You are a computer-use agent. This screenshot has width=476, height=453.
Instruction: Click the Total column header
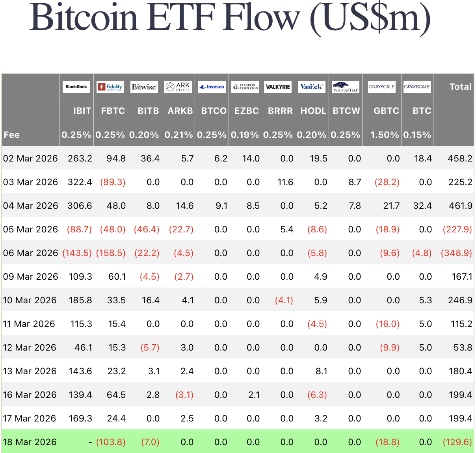(460, 87)
